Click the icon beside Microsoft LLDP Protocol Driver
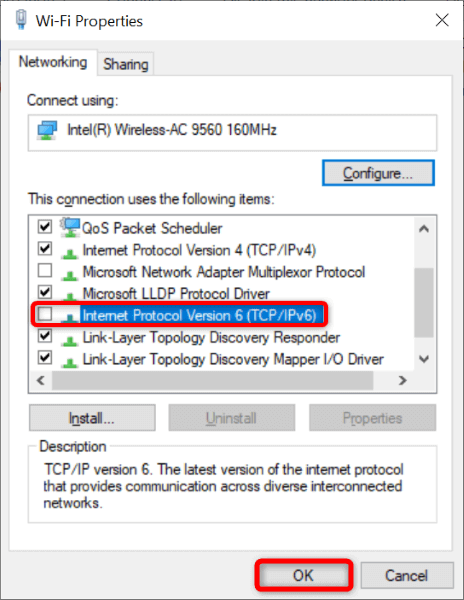 pos(70,296)
